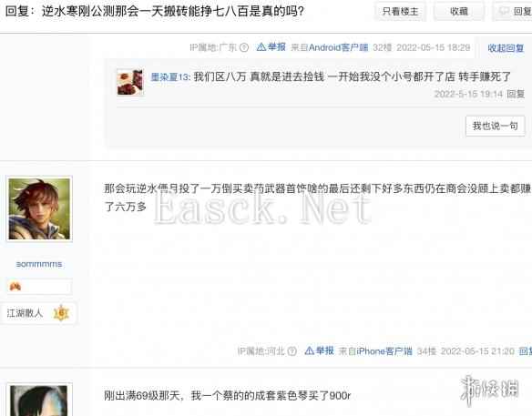Open the 墨染夏13 username link
This screenshot has width=532, height=416.
tap(170, 77)
